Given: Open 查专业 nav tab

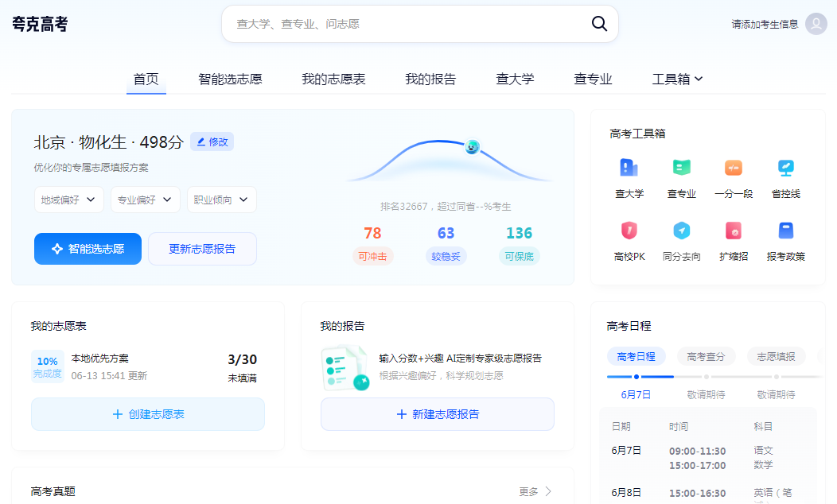Looking at the screenshot, I should (593, 79).
